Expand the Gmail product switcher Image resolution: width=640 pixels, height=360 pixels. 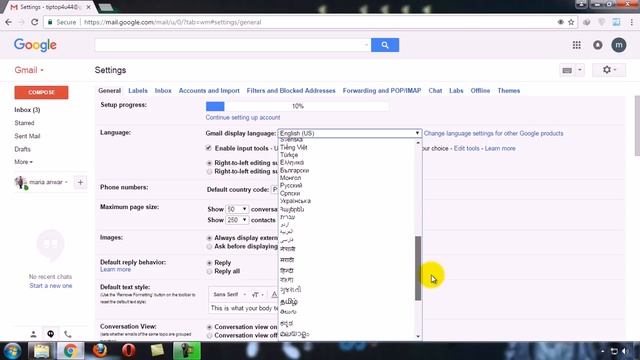tap(29, 70)
